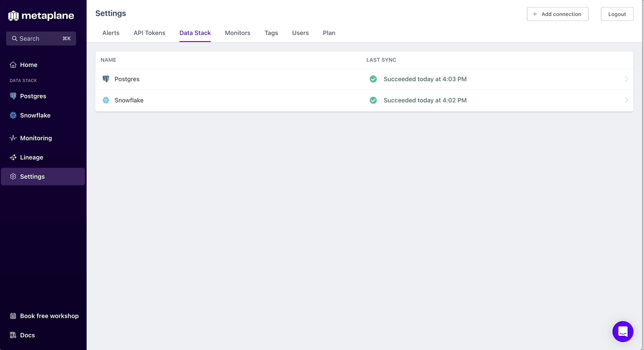Click the Postgres icon in the table

tap(106, 79)
